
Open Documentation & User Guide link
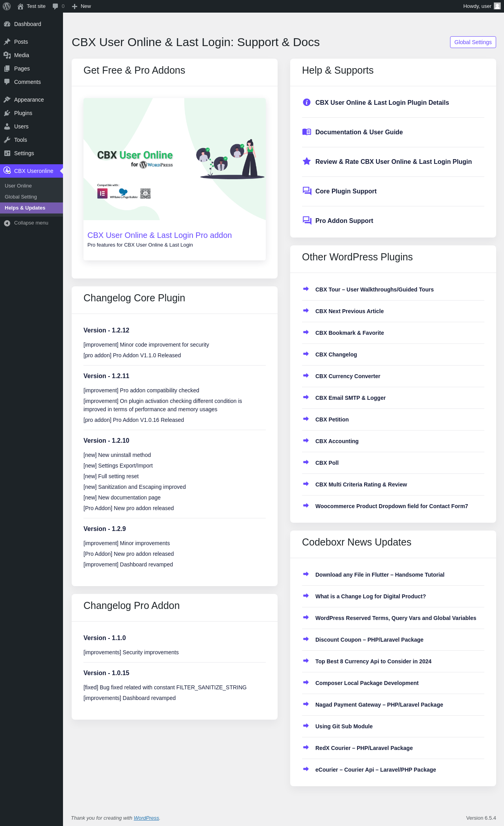359,132
